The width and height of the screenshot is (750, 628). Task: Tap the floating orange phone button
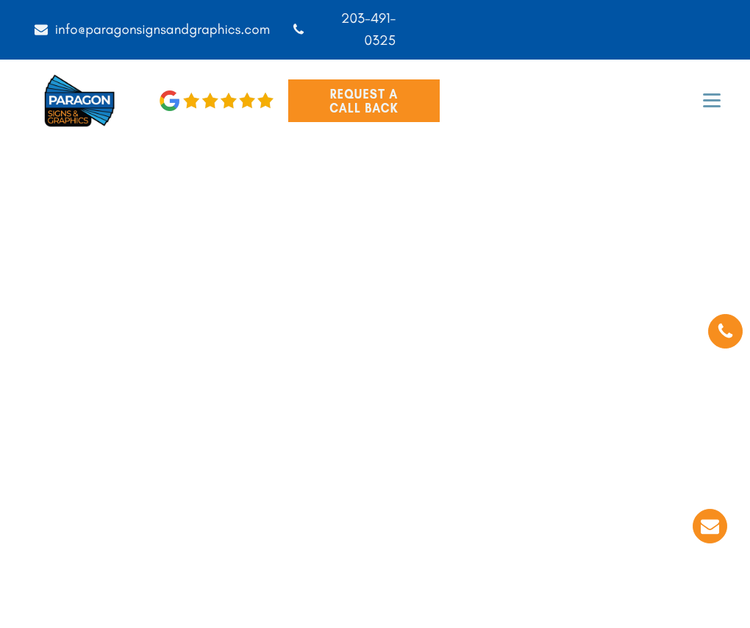[x=725, y=331]
